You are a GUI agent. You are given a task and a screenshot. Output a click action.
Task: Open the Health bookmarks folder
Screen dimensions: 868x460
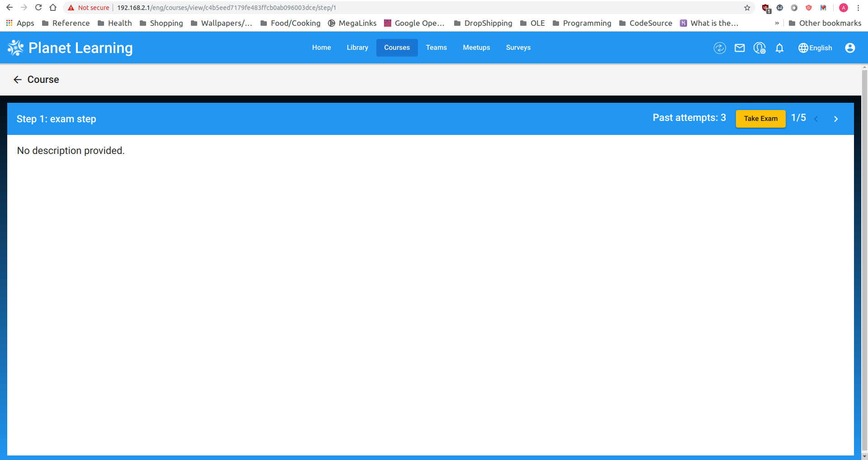click(115, 23)
